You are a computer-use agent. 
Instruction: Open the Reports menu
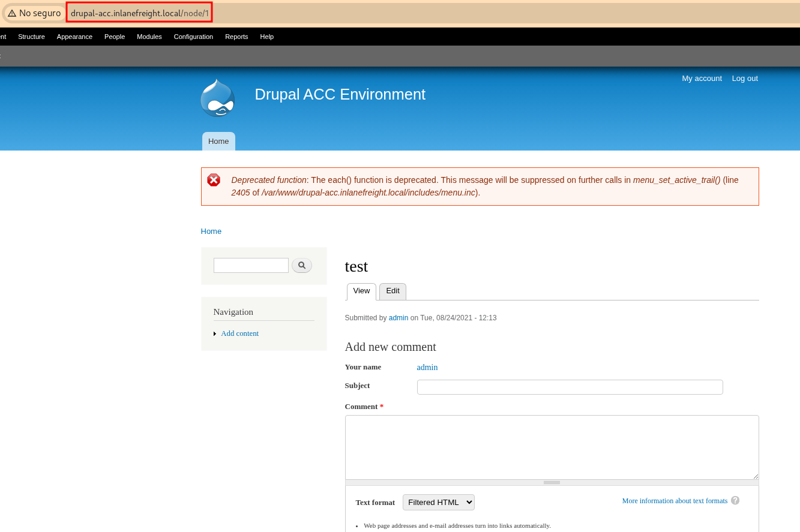point(236,37)
